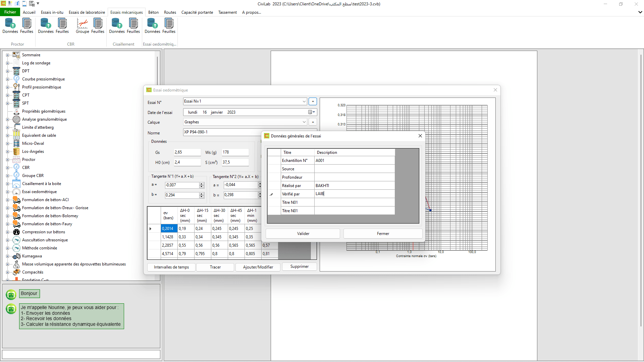Viewport: 644px width, 362px height.
Task: Click the Tracer button
Action: 215,267
